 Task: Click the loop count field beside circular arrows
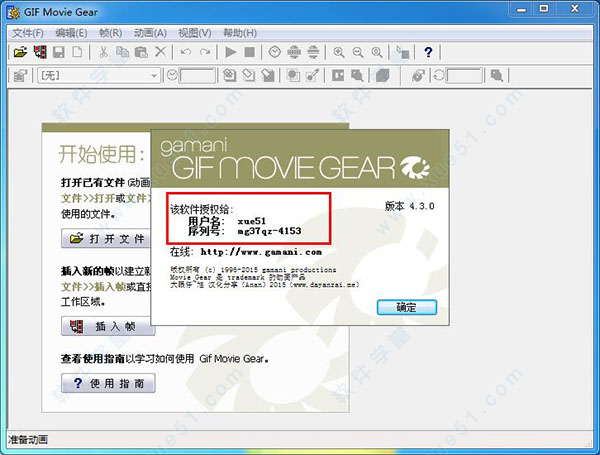(x=464, y=76)
